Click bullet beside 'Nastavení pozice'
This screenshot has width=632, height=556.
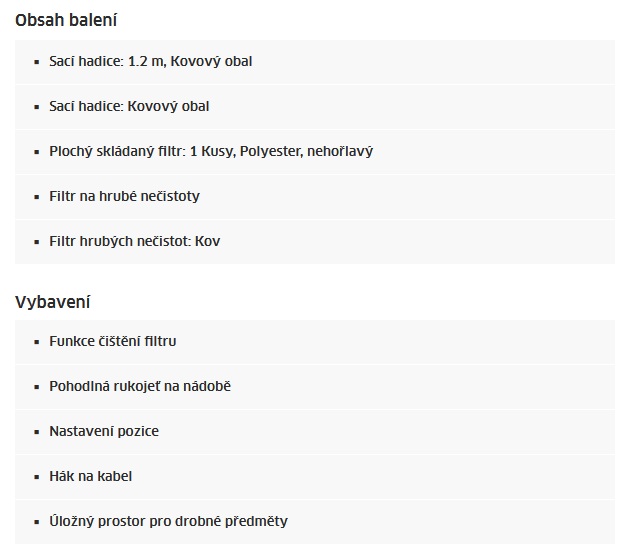point(37,432)
